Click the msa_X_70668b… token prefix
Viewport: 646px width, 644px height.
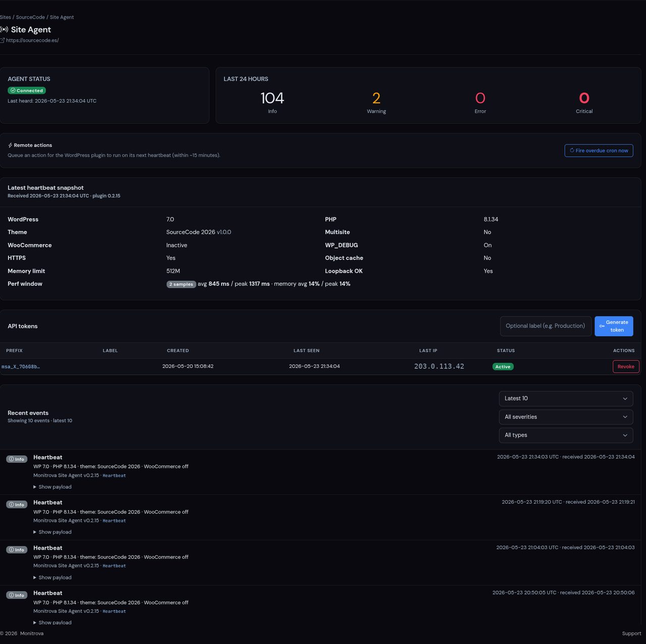[21, 366]
